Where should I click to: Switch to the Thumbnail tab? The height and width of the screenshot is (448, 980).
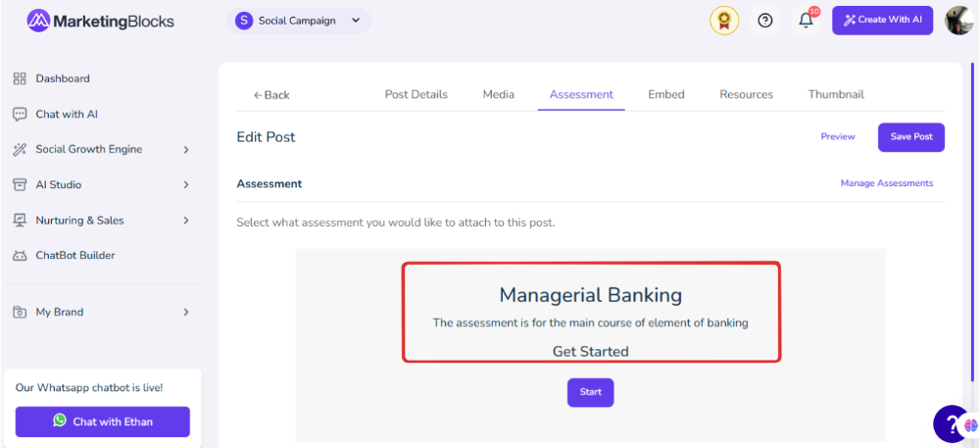836,94
